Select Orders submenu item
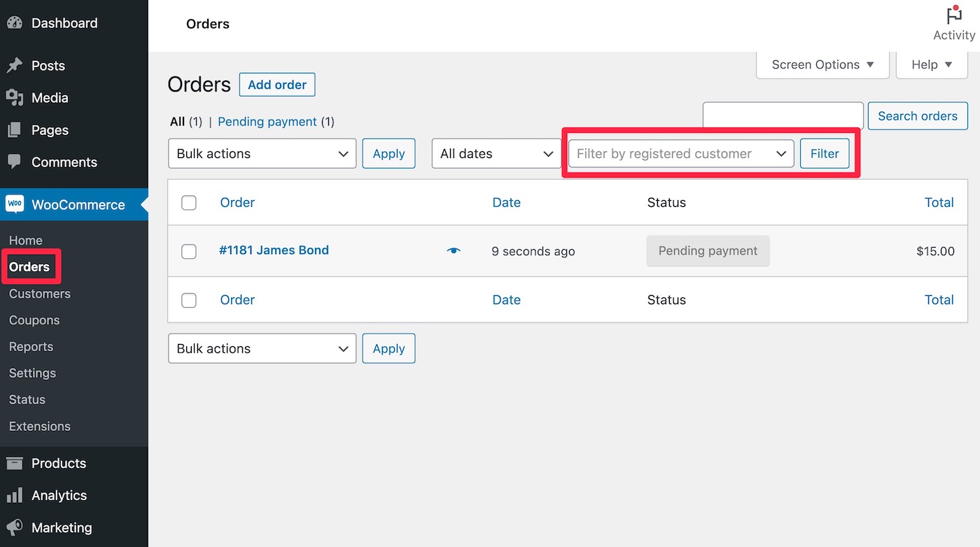Screen dimensions: 980x547 pyautogui.click(x=29, y=267)
